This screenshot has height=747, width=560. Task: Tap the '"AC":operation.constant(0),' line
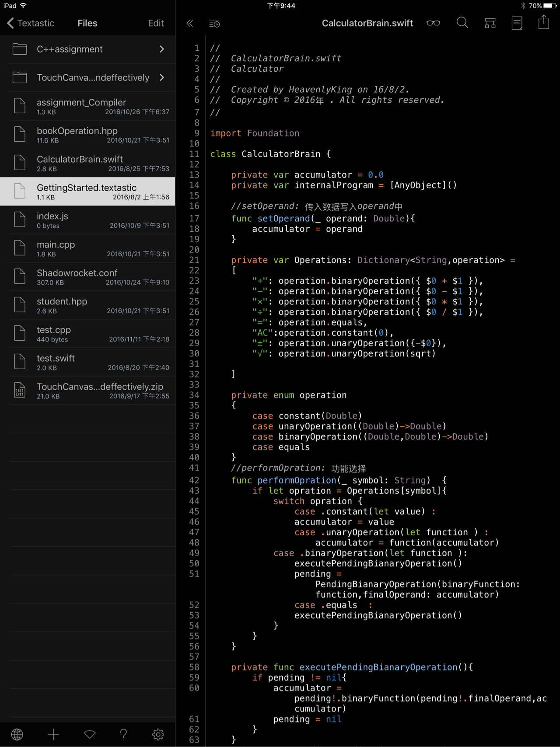tap(323, 333)
